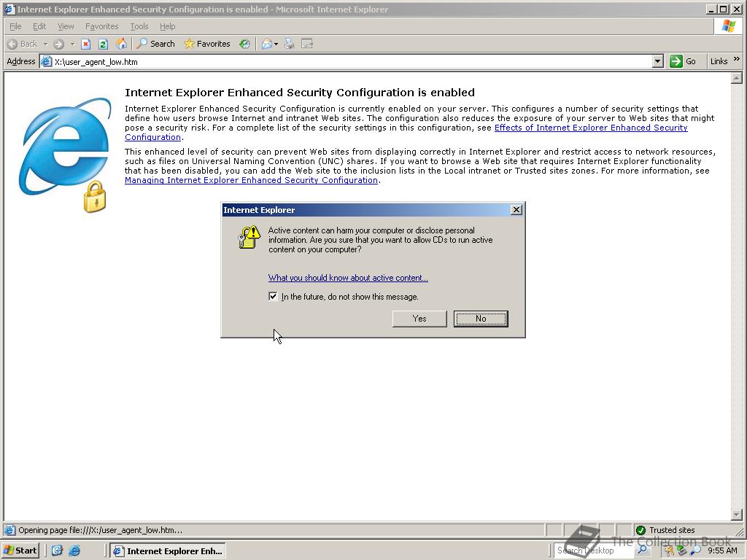Viewport: 747px width, 560px height.
Task: Open the Help menu
Action: (167, 26)
